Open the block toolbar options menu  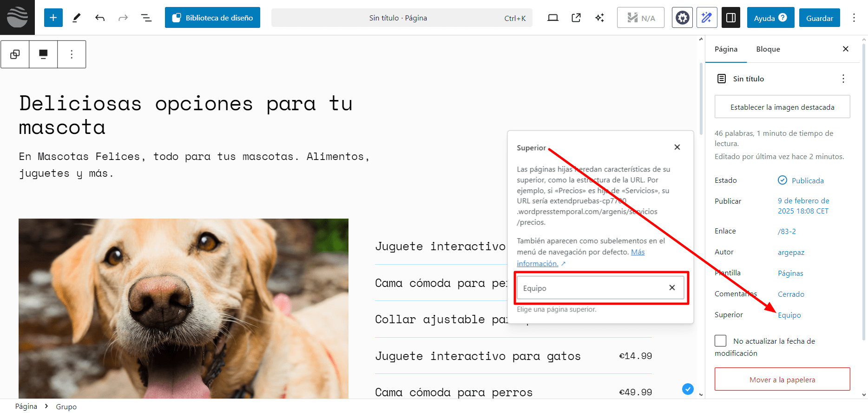pyautogui.click(x=72, y=54)
